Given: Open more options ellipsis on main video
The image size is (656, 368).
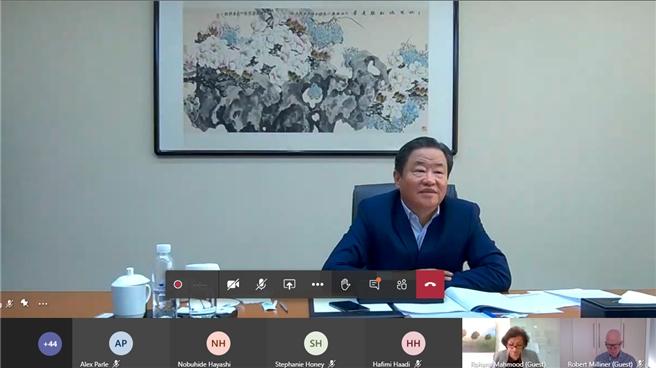Looking at the screenshot, I should pos(43,304).
